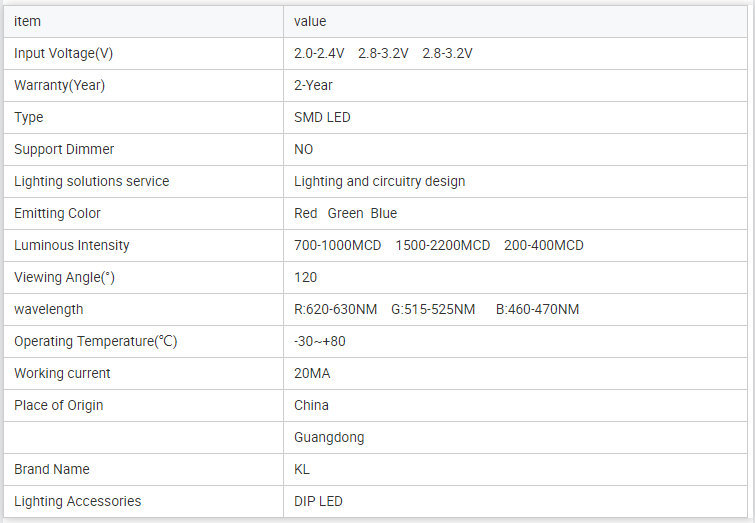755x523 pixels.
Task: Click the 2.0-2.4V voltage value text
Action: pos(319,53)
